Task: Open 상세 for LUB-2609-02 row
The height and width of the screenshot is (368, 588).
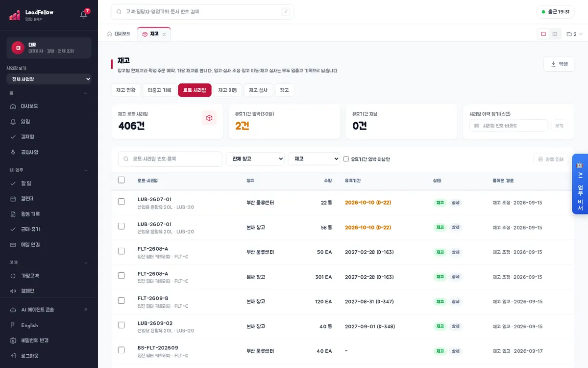Action: 456,326
